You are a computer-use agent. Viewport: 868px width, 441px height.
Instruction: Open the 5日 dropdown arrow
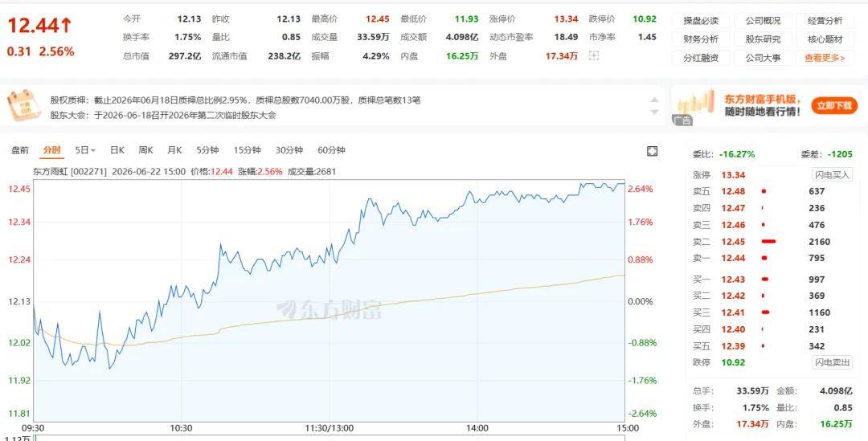tap(93, 150)
